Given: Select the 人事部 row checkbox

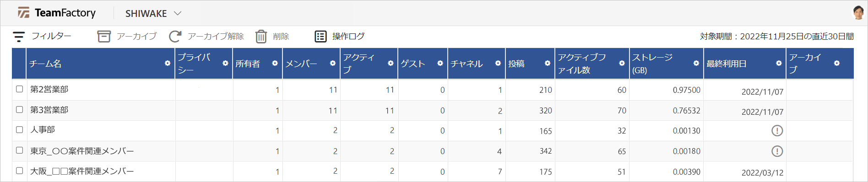Looking at the screenshot, I should [x=20, y=130].
